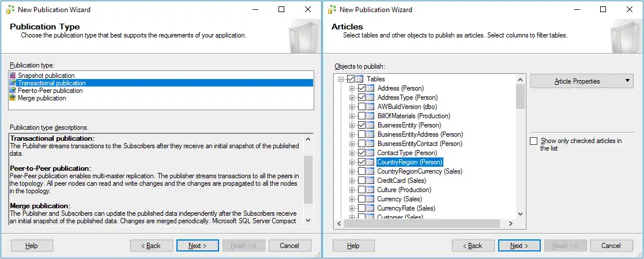This screenshot has width=644, height=259.
Task: Choose Peer-to-Peer publication option
Action: coord(161,91)
